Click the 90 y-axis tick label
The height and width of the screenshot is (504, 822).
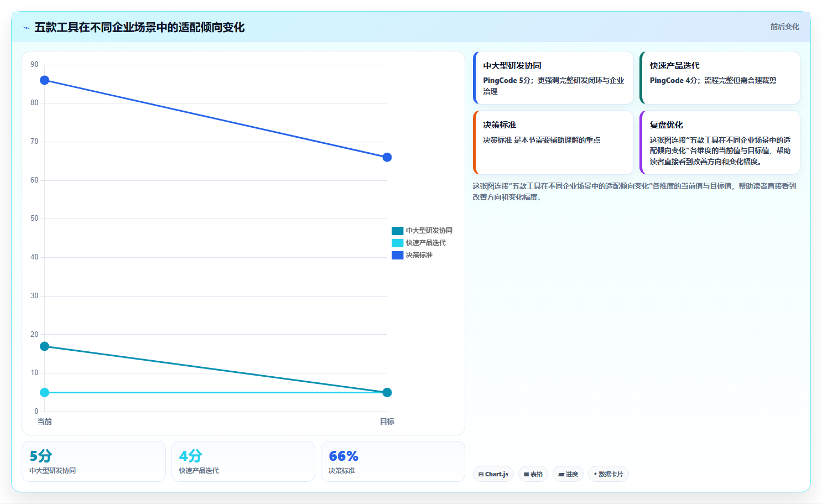coord(34,65)
